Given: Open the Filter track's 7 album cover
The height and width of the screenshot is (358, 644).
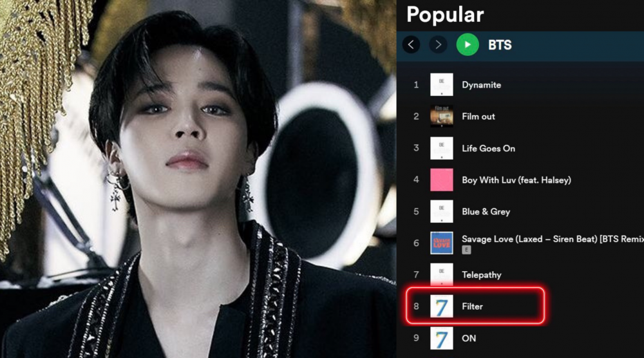Looking at the screenshot, I should click(442, 306).
